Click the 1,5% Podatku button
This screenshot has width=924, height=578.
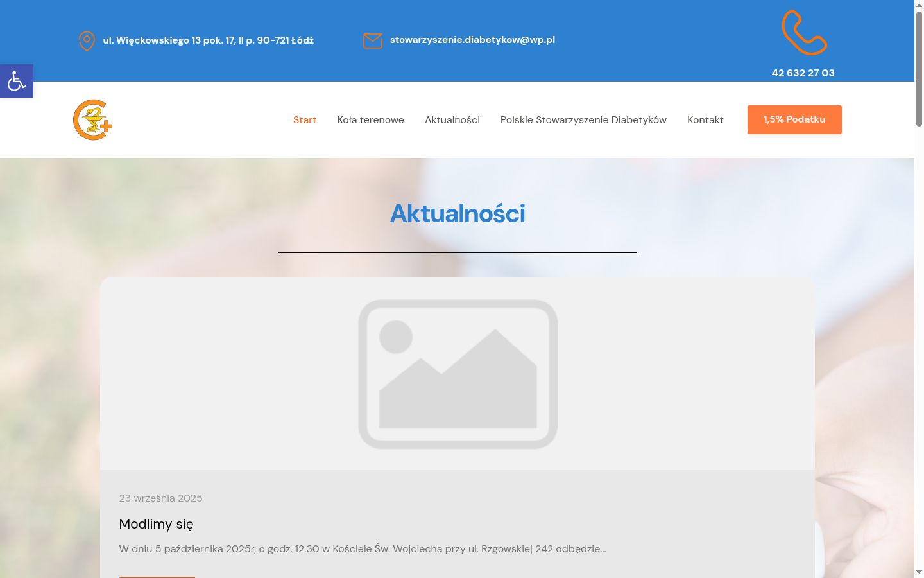coord(794,119)
